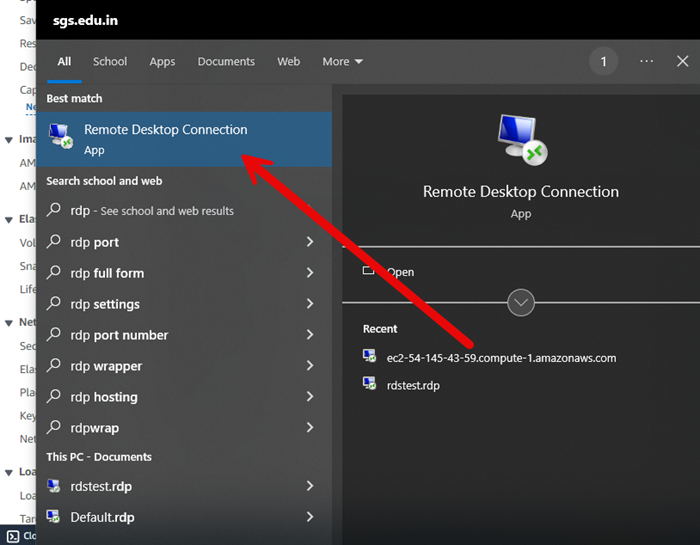Screen dimensions: 700x545
Task: Close the search panel with X
Action: (x=682, y=61)
